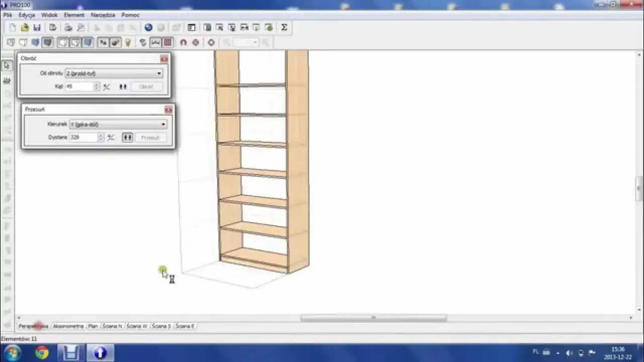Click the Save diskette toolbar icon
This screenshot has width=644, height=362.
[36, 28]
